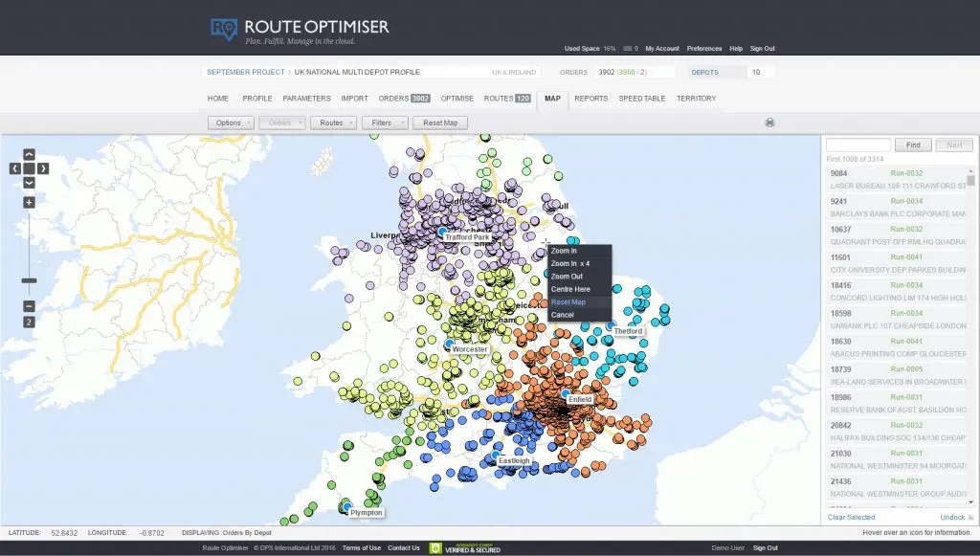Viewport: 980px width, 556px height.
Task: Click the map zoom slider handle
Action: (x=29, y=281)
